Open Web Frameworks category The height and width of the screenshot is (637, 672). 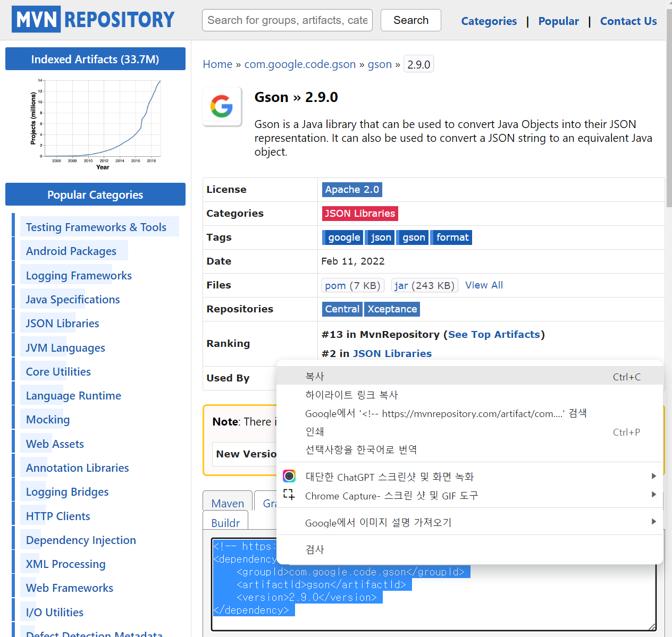pyautogui.click(x=70, y=588)
